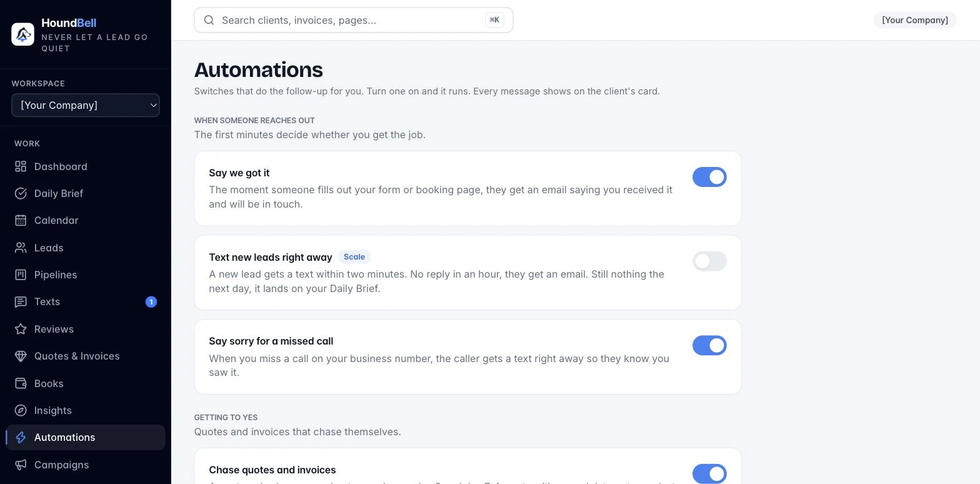980x484 pixels.
Task: Click the Reviews star icon
Action: 21,329
